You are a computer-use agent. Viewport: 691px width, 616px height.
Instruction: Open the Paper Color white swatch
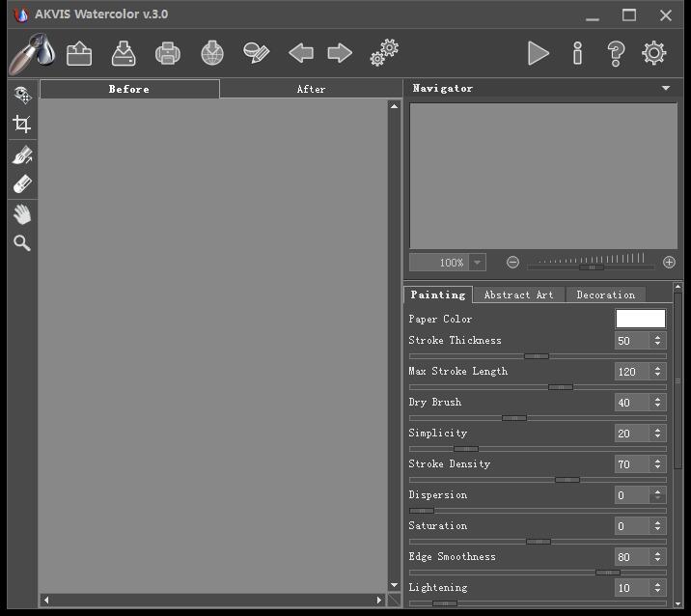640,319
